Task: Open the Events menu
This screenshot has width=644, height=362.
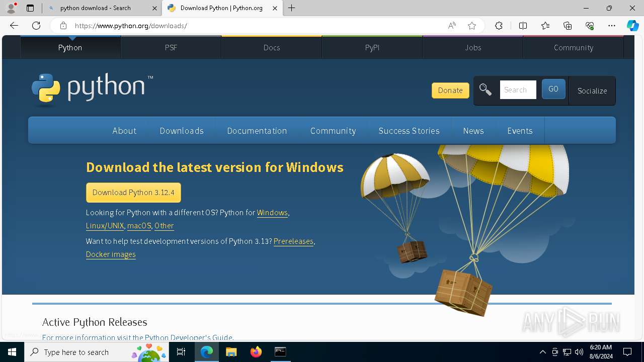Action: click(x=520, y=131)
